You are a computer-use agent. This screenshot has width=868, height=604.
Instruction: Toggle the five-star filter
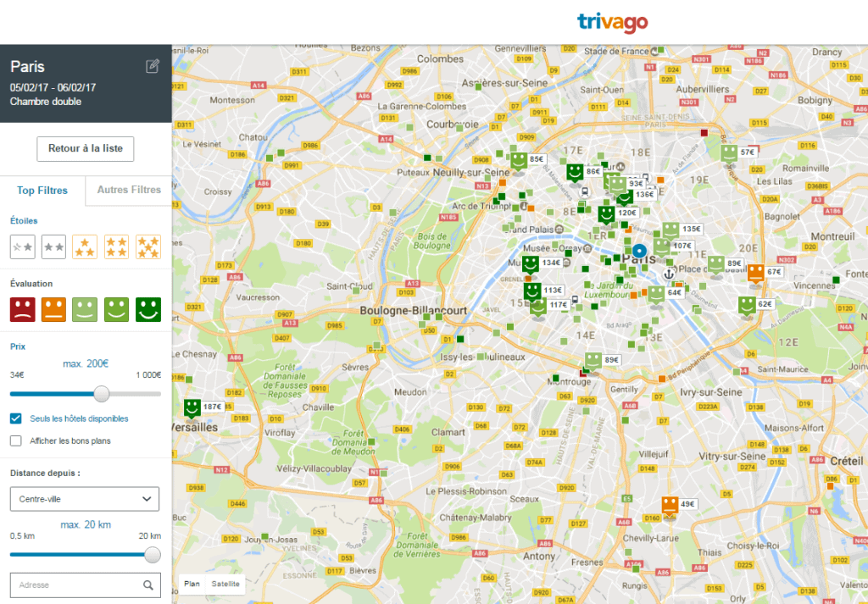tap(148, 247)
